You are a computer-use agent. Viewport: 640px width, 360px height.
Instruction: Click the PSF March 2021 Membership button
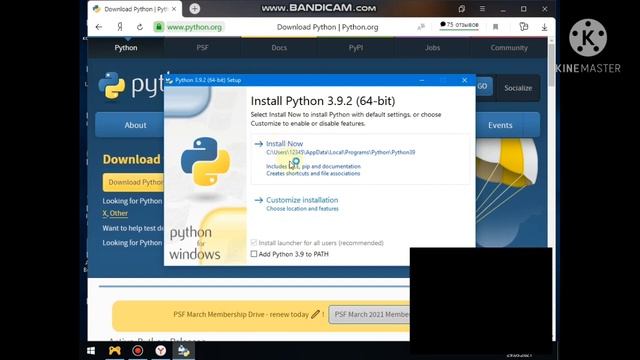(x=370, y=314)
